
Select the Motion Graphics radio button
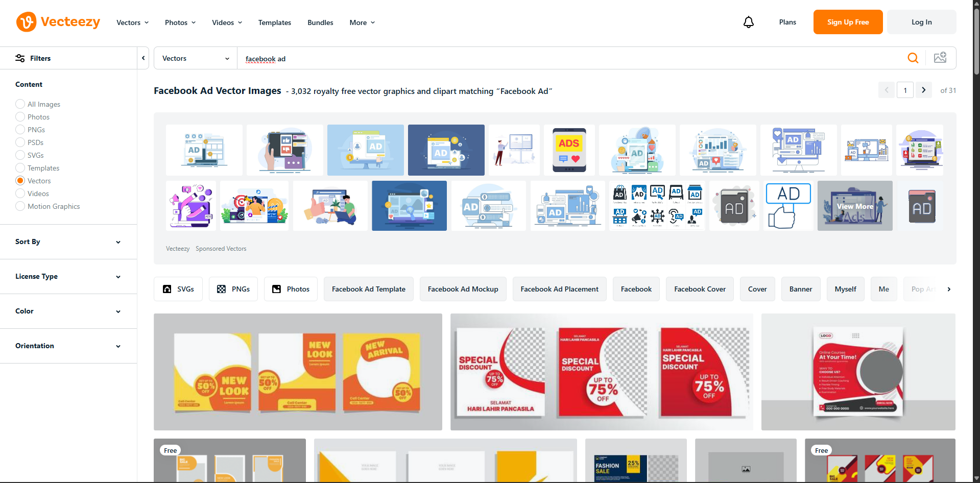pyautogui.click(x=20, y=206)
